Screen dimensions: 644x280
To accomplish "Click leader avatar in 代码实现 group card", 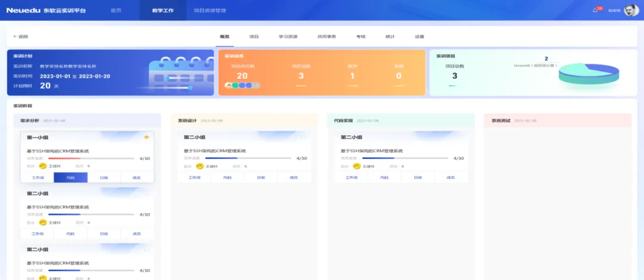I will 357,166.
